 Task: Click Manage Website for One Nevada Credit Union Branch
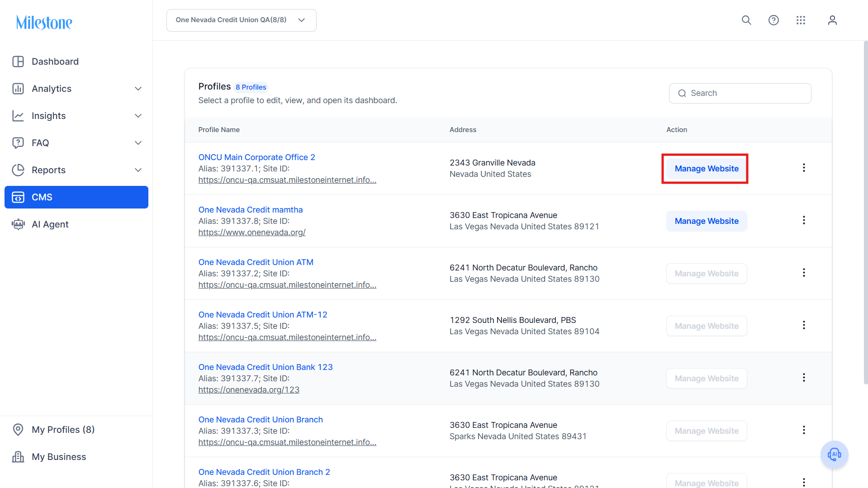(x=707, y=431)
